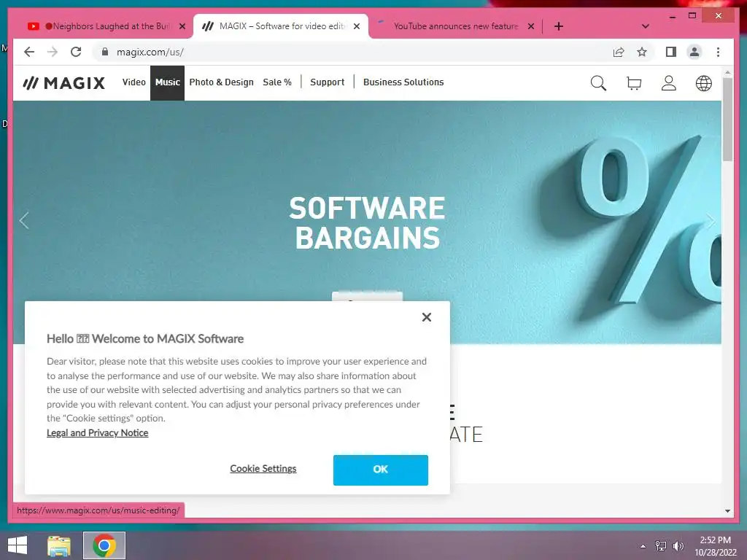Close the MAGIX tab
The height and width of the screenshot is (560, 747).
pyautogui.click(x=356, y=26)
